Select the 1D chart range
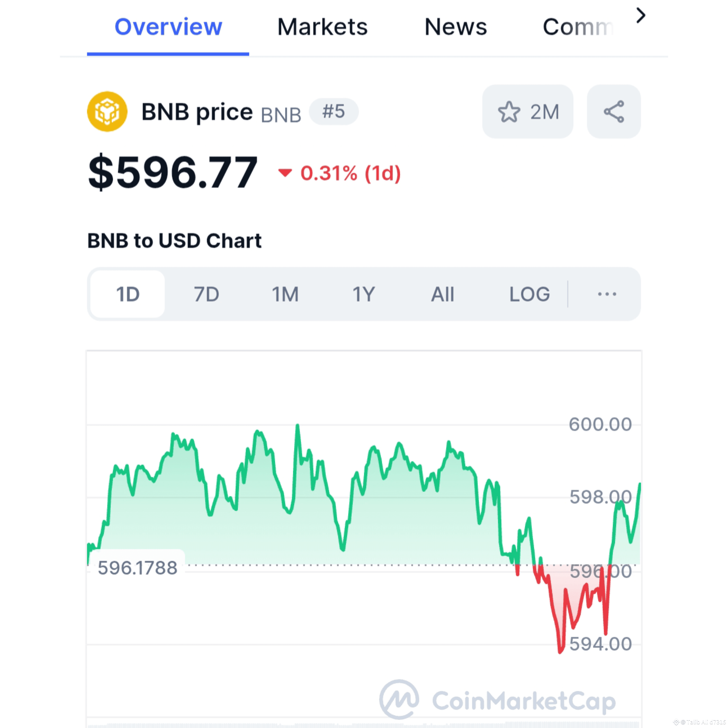This screenshot has height=728, width=728. point(128,294)
